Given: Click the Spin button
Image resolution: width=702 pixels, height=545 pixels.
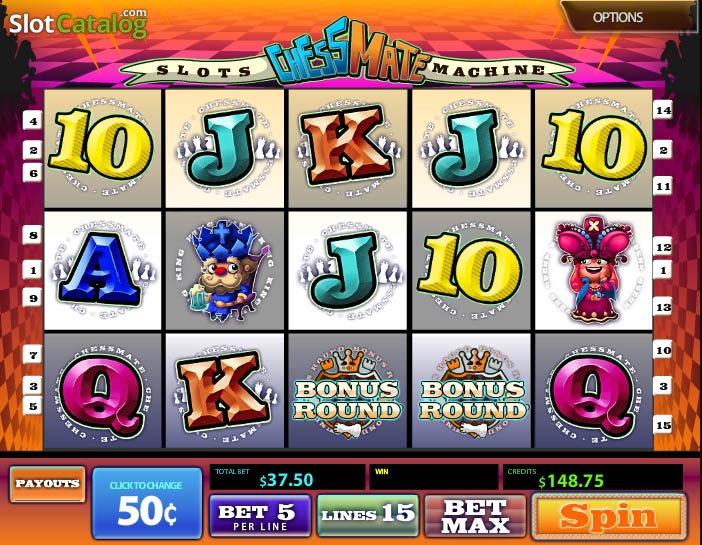Looking at the screenshot, I should (x=609, y=516).
